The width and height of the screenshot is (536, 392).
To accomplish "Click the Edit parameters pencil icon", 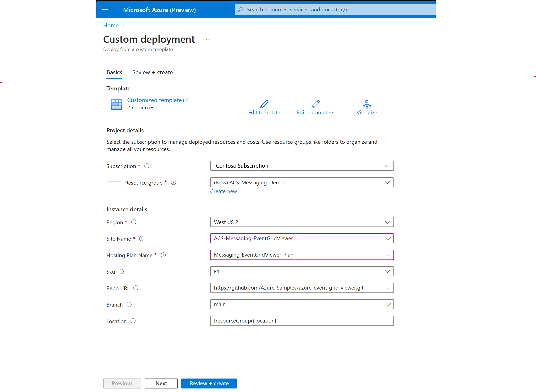I will coord(315,104).
